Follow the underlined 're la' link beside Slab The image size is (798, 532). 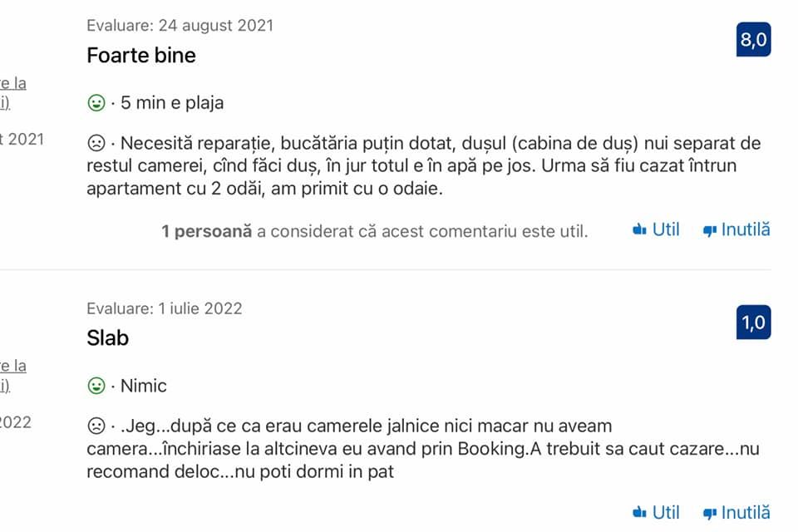[x=13, y=366]
